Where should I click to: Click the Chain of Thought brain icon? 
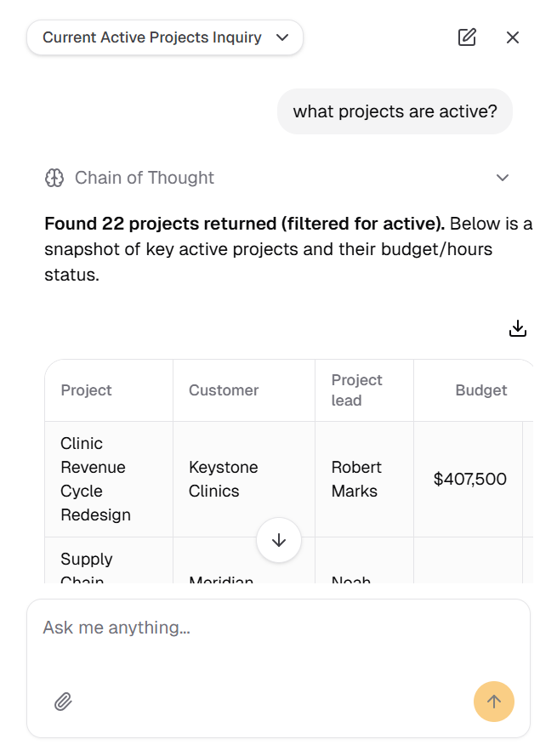(54, 178)
